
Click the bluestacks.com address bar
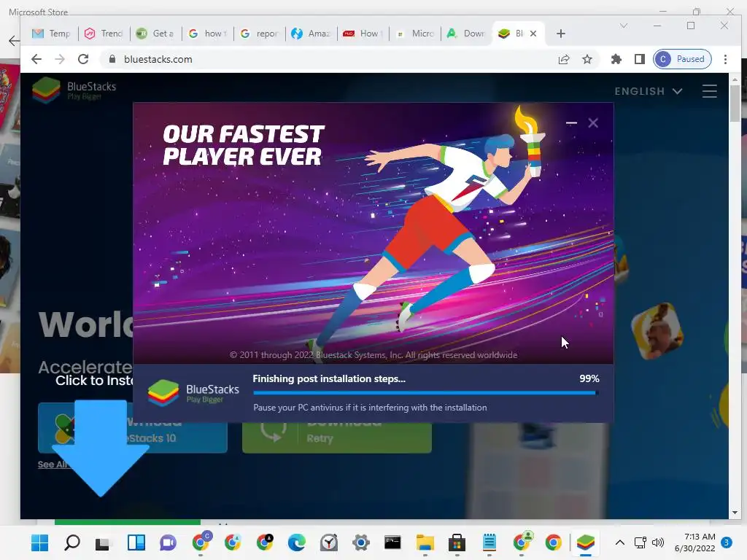point(329,59)
